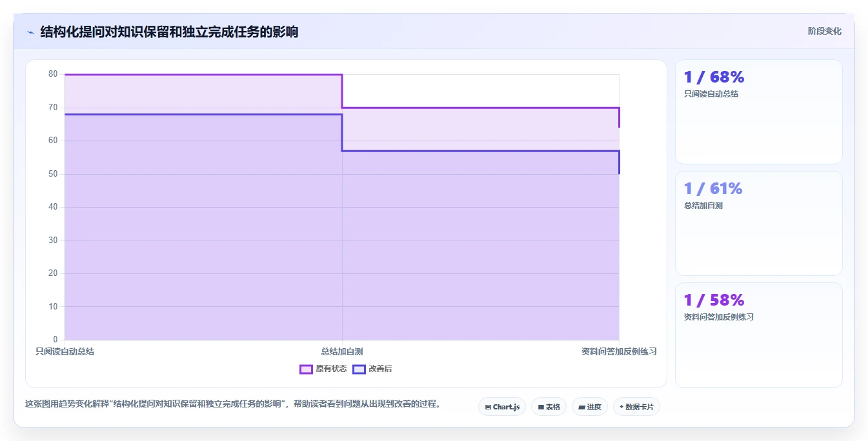Screen dimensions: 868x441
Task: Click the x-axis label 总结加自测
Action: click(x=342, y=351)
